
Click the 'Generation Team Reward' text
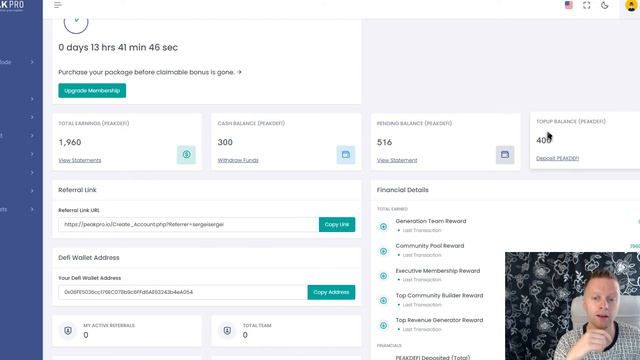(431, 221)
